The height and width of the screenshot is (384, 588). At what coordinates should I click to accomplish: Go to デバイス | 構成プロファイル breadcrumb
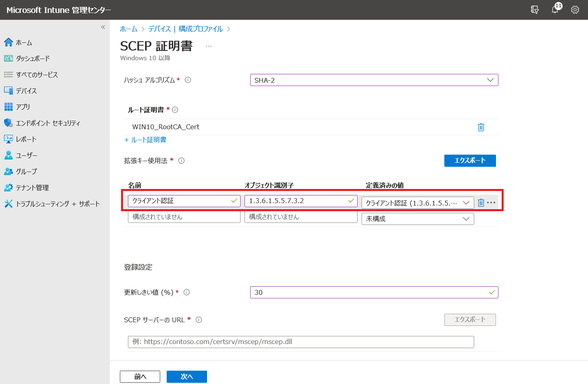click(x=186, y=29)
